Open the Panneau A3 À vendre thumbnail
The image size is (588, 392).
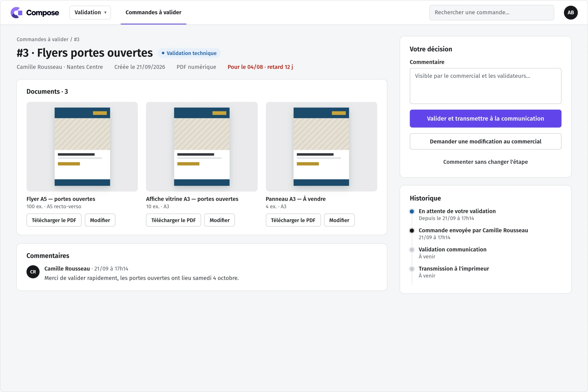click(321, 147)
